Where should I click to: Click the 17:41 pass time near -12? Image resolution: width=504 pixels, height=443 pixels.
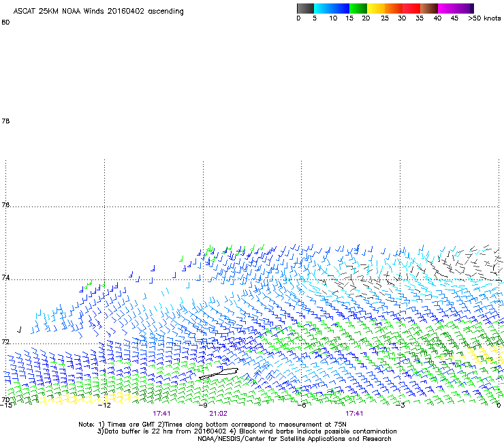click(161, 414)
